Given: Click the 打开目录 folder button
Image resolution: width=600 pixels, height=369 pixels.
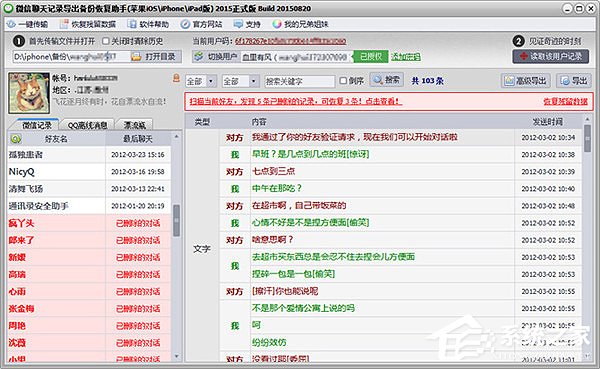Looking at the screenshot, I should coord(156,57).
